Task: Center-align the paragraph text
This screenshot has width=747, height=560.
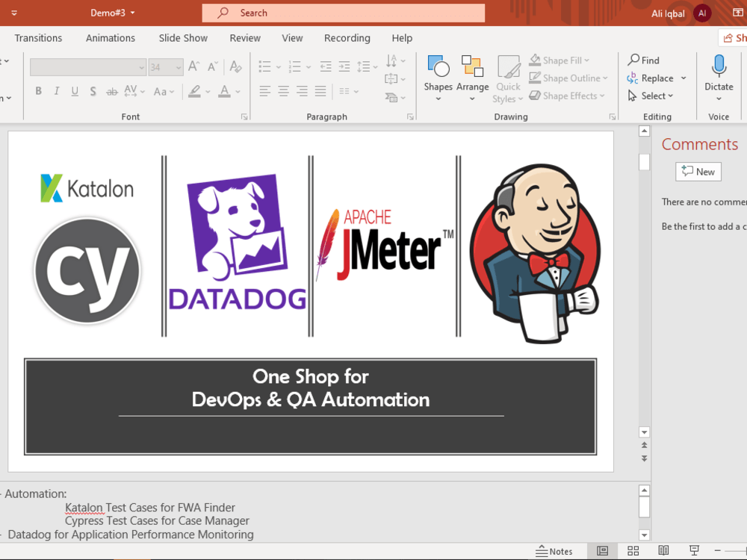Action: click(x=282, y=91)
